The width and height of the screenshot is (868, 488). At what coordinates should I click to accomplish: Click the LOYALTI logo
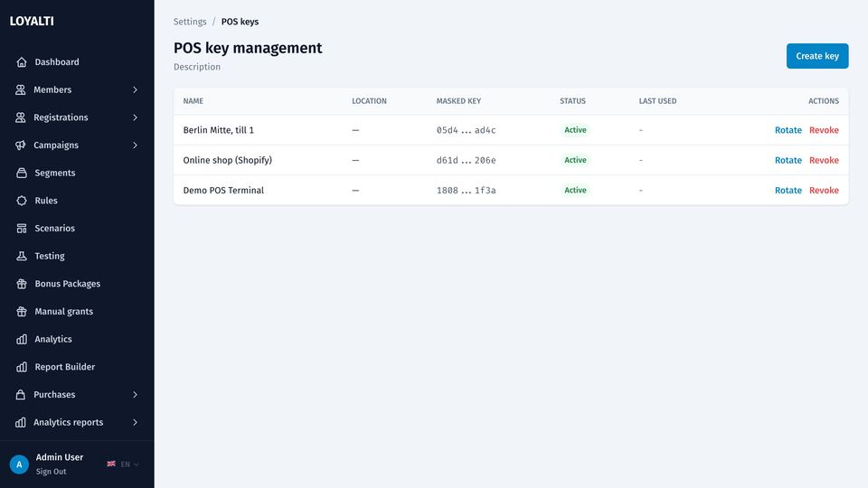point(32,21)
